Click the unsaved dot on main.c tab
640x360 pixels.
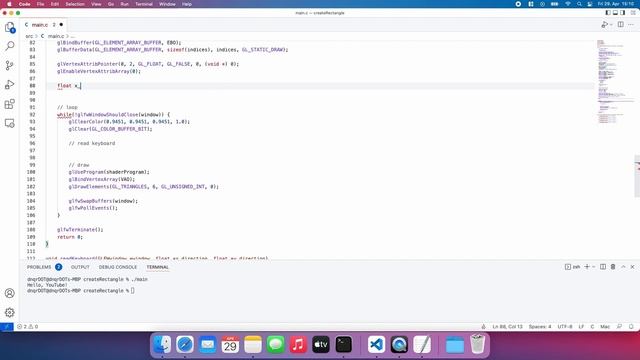pos(61,25)
